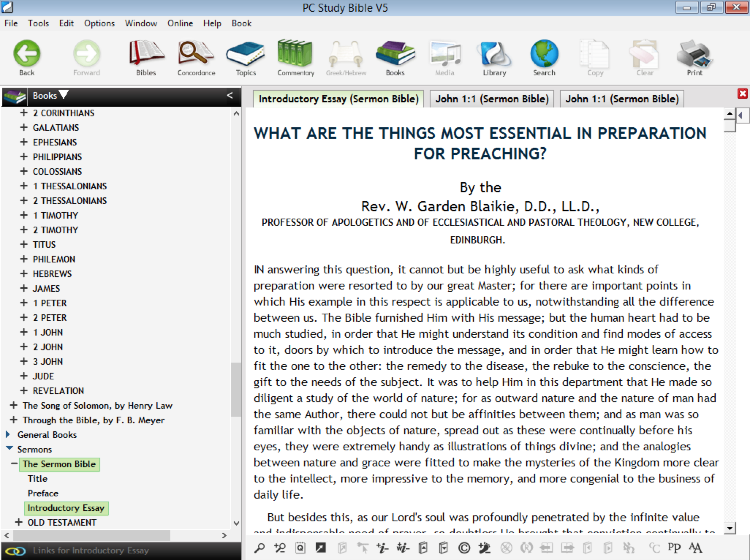This screenshot has width=750, height=560.
Task: Select the Preface entry in Sermon Bible
Action: point(43,493)
